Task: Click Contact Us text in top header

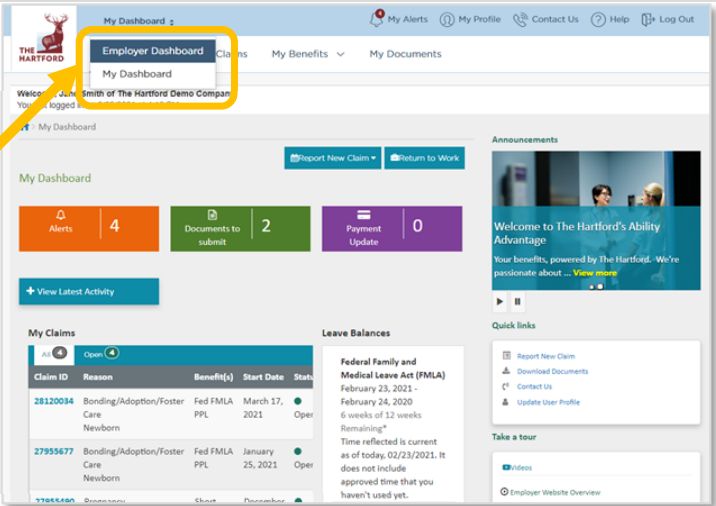Action: (x=555, y=19)
